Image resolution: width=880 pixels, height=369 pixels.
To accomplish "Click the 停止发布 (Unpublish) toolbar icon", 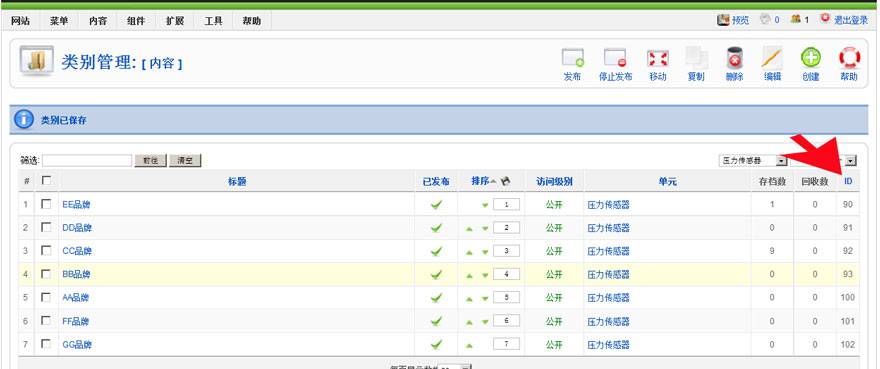I will pyautogui.click(x=615, y=59).
